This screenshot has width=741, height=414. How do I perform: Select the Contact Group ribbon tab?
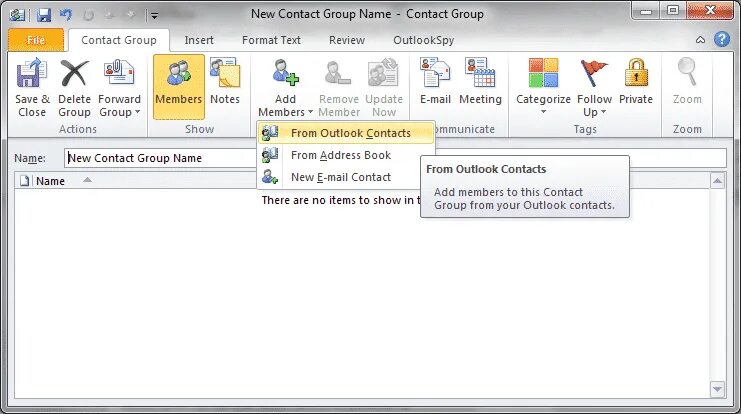click(x=119, y=40)
